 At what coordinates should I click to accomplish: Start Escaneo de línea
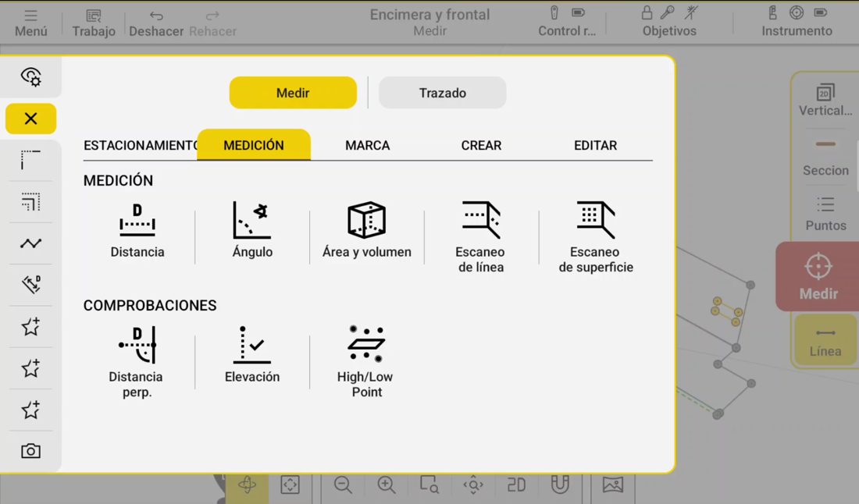[x=481, y=237]
